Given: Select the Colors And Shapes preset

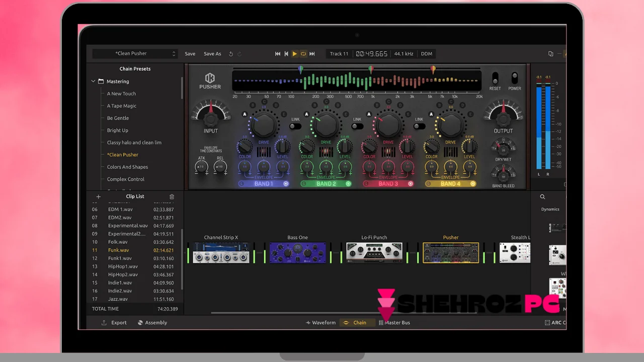Looking at the screenshot, I should pyautogui.click(x=128, y=167).
